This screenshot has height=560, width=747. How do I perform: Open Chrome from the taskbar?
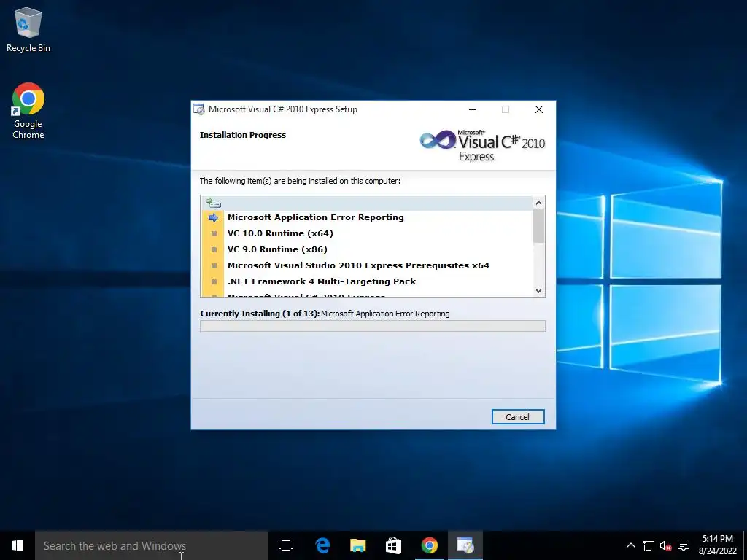pyautogui.click(x=429, y=545)
